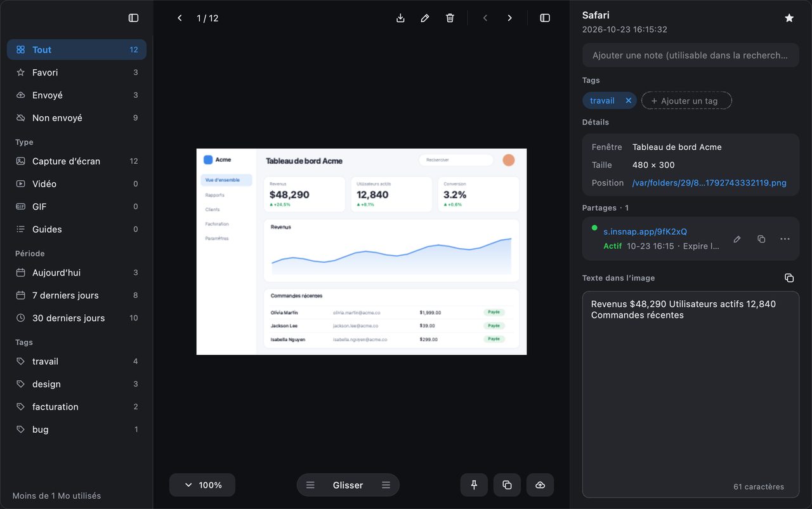Click the extracted text area
Screen dimensions: 812x509
click(x=690, y=394)
